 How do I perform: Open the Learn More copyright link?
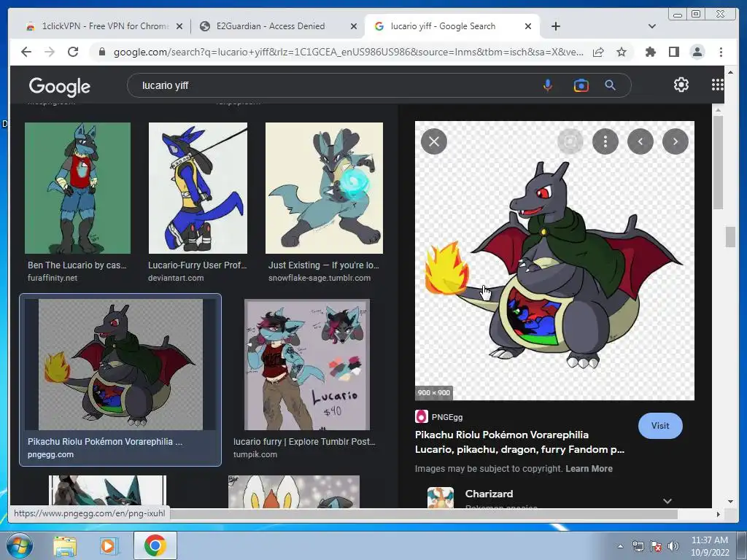tap(589, 469)
